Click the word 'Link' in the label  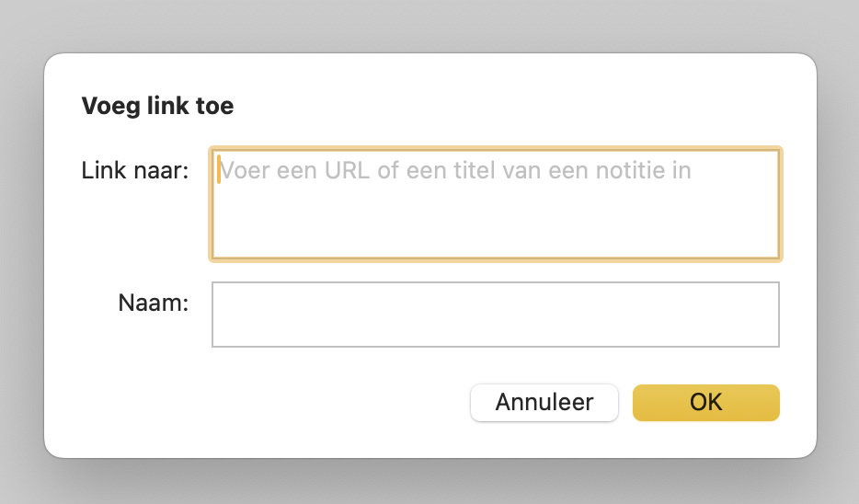[101, 171]
